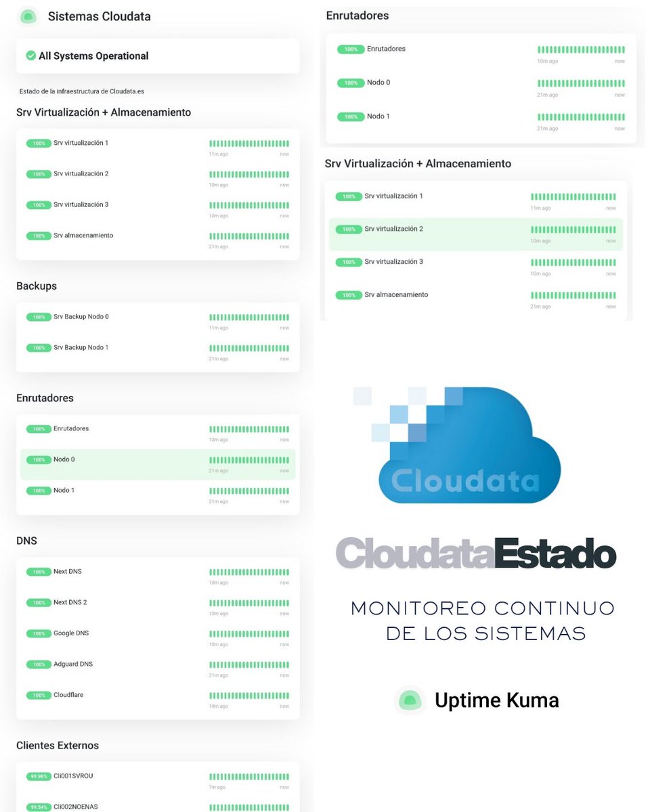650x812 pixels.
Task: Click the green checkmark in All Systems Operational
Action: tap(30, 55)
